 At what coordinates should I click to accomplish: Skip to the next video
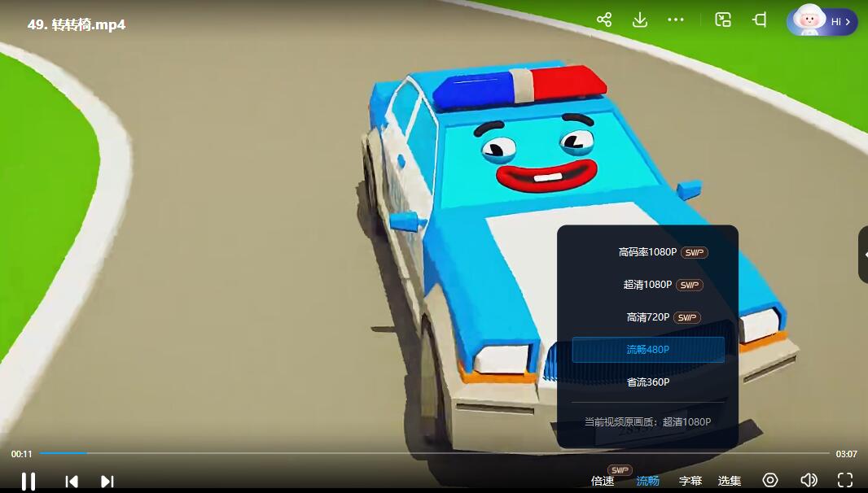[107, 482]
